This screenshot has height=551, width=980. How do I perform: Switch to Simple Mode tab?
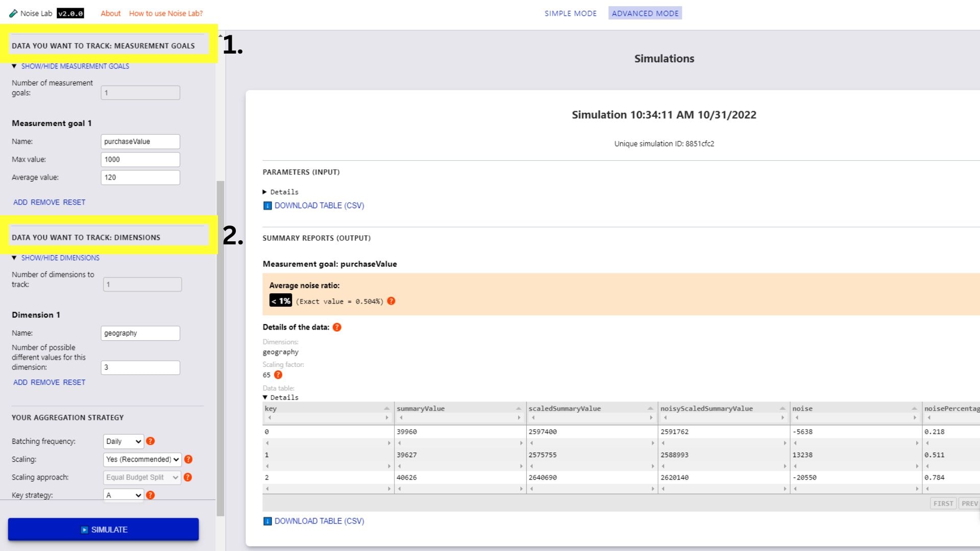tap(570, 13)
